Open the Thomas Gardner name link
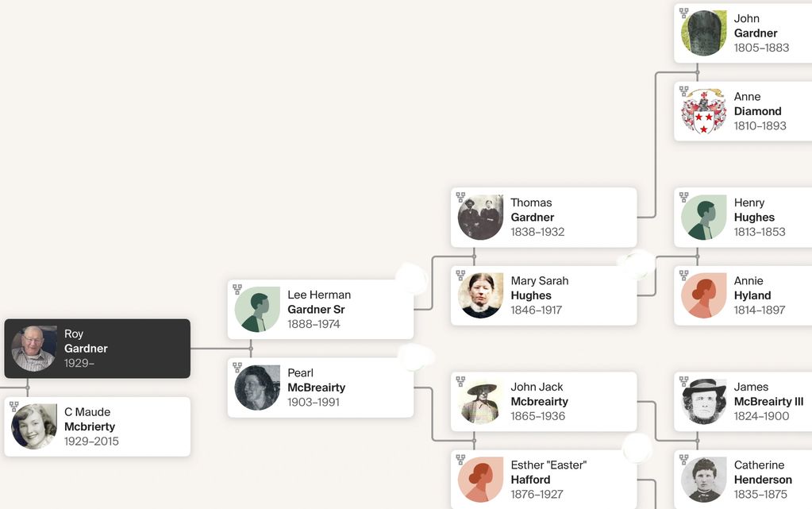Image resolution: width=812 pixels, height=509 pixels. click(532, 210)
